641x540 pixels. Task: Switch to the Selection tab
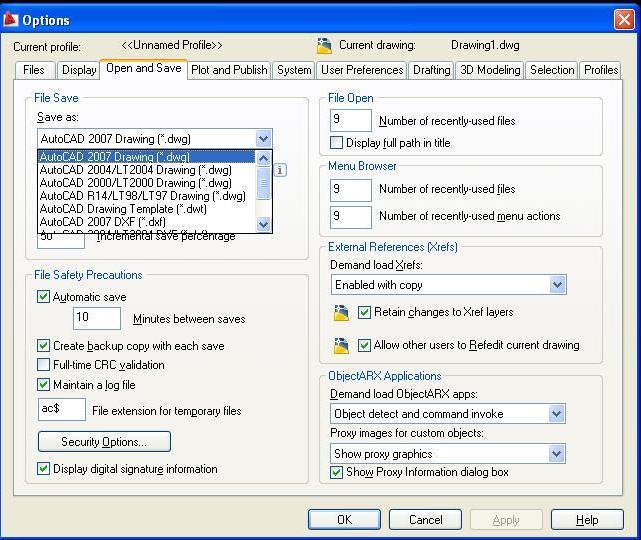point(552,70)
